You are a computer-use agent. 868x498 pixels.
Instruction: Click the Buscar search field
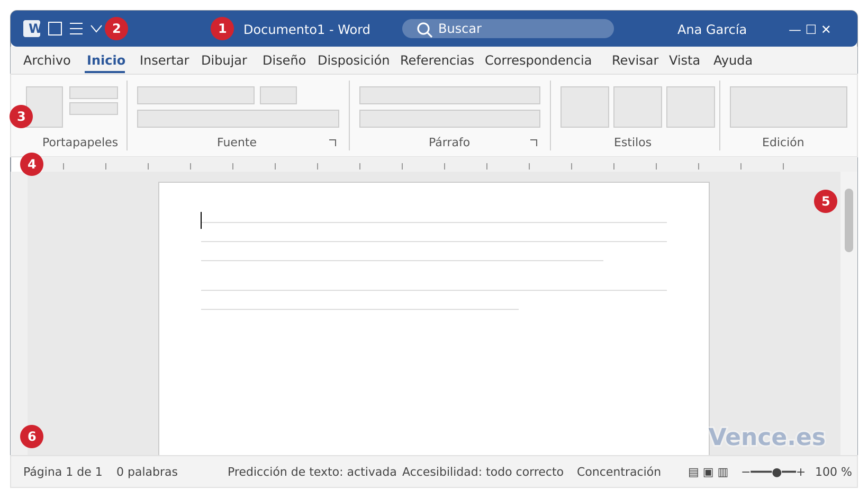pyautogui.click(x=508, y=29)
